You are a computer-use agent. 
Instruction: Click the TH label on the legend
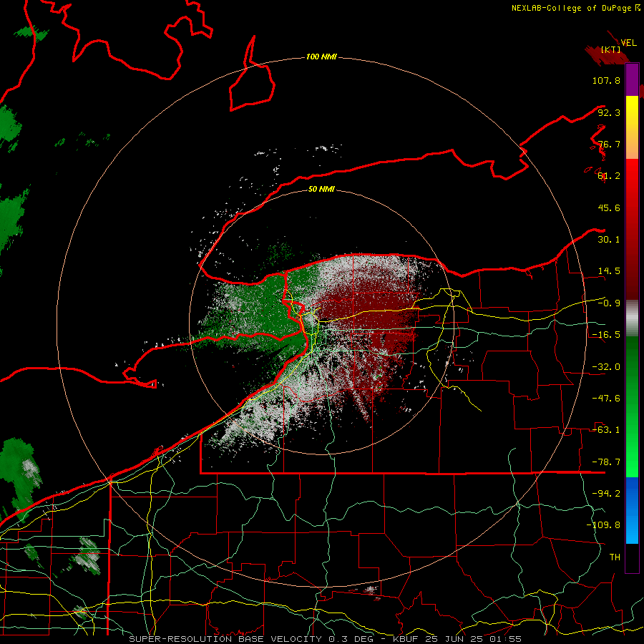point(615,557)
